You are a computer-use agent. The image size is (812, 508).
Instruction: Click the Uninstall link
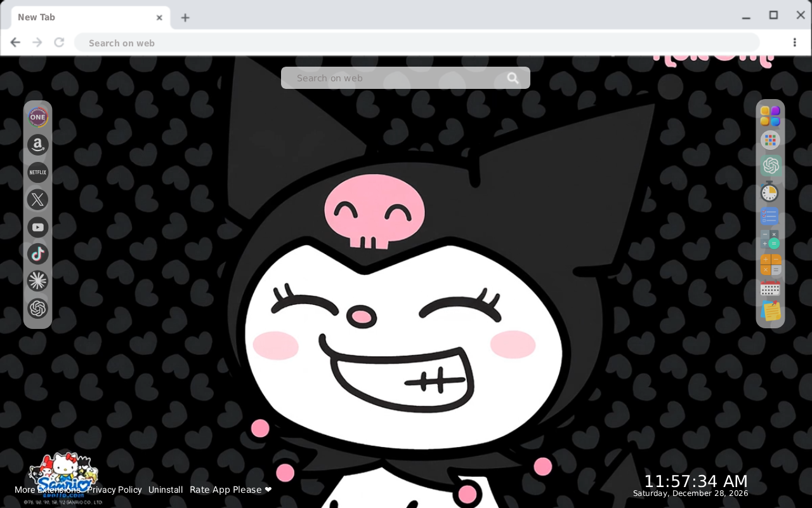[x=166, y=490]
